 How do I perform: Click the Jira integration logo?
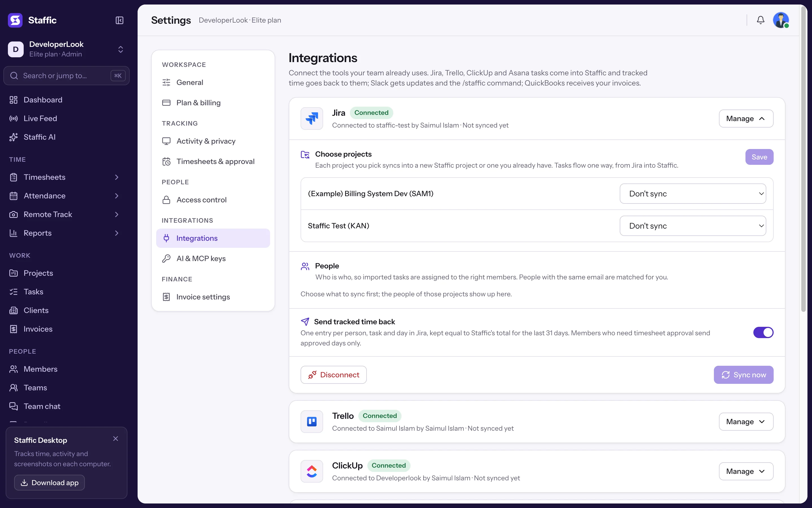coord(312,119)
